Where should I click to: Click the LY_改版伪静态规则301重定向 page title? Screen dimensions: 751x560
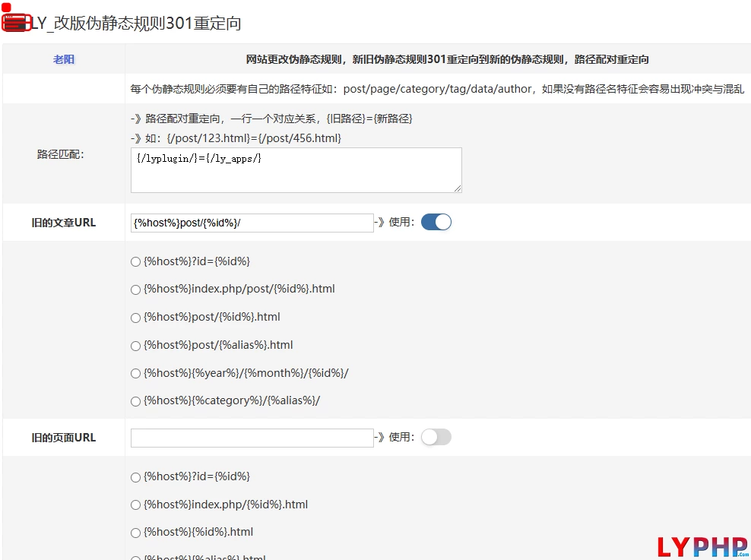point(136,24)
